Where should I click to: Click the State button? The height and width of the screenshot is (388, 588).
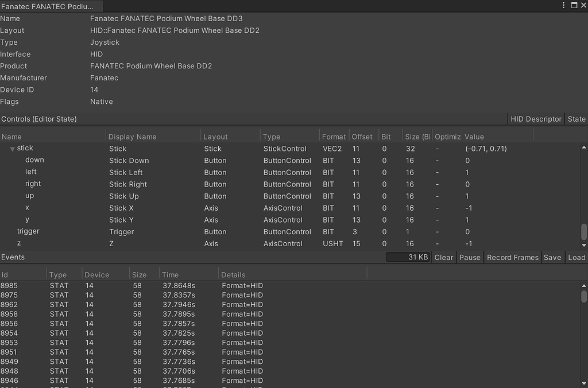tap(577, 119)
